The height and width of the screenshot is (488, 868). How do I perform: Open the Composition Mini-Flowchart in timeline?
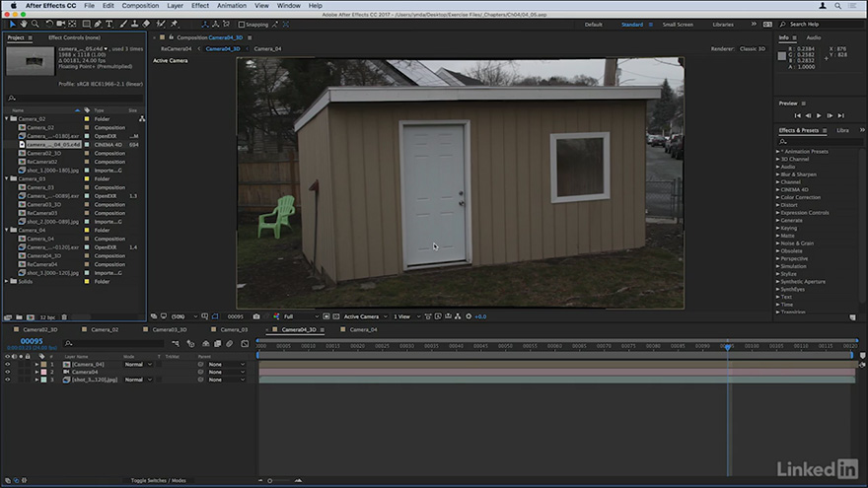pyautogui.click(x=176, y=344)
